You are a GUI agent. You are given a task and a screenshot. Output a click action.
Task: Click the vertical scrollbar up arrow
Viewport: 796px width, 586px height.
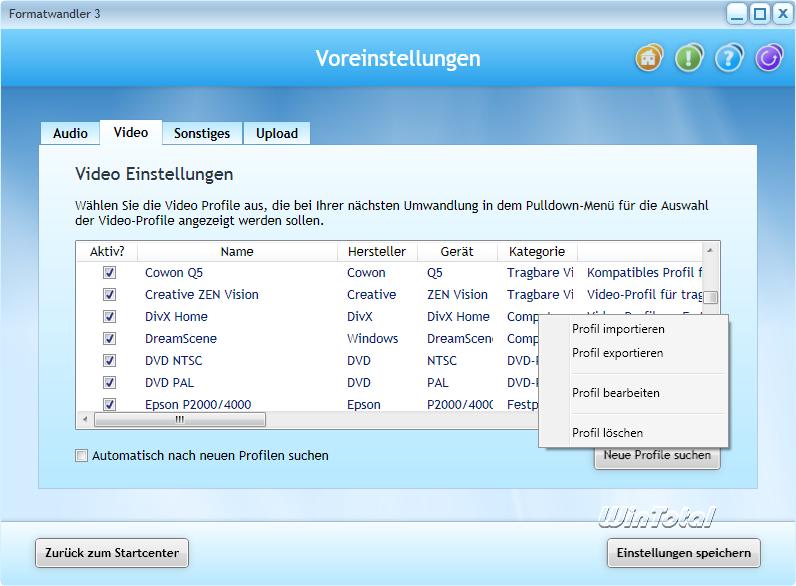click(x=710, y=250)
